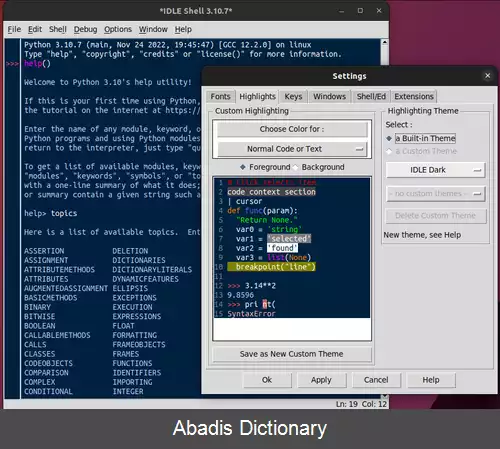Image resolution: width=500 pixels, height=449 pixels.
Task: Switch to the Windows tab
Action: (329, 97)
